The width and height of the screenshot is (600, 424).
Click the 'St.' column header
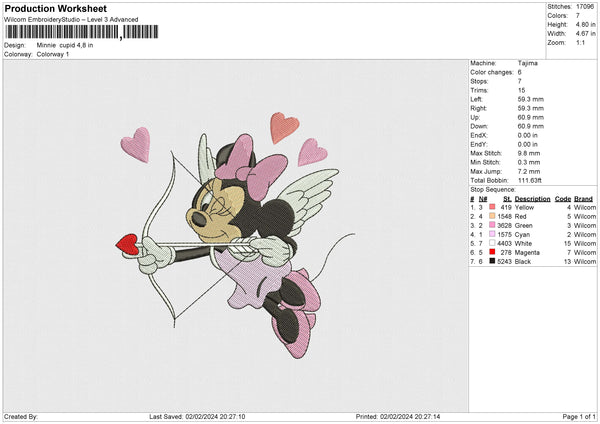tap(507, 199)
